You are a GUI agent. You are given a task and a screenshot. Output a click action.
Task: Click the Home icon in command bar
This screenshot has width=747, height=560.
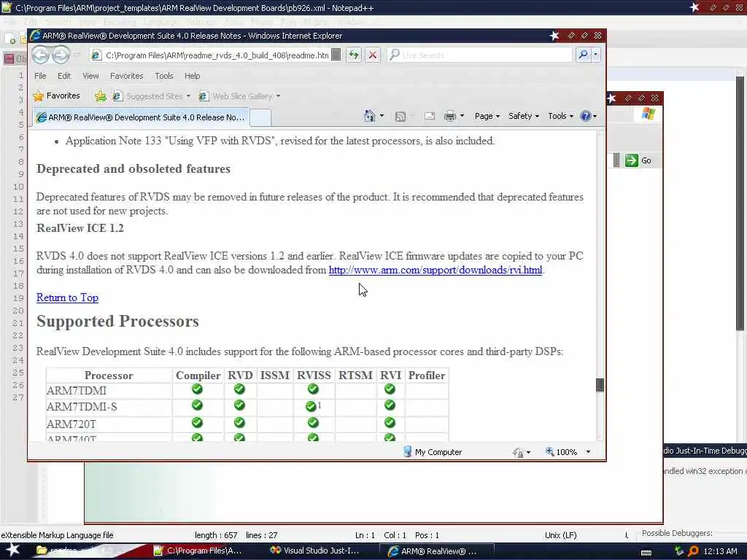click(369, 116)
